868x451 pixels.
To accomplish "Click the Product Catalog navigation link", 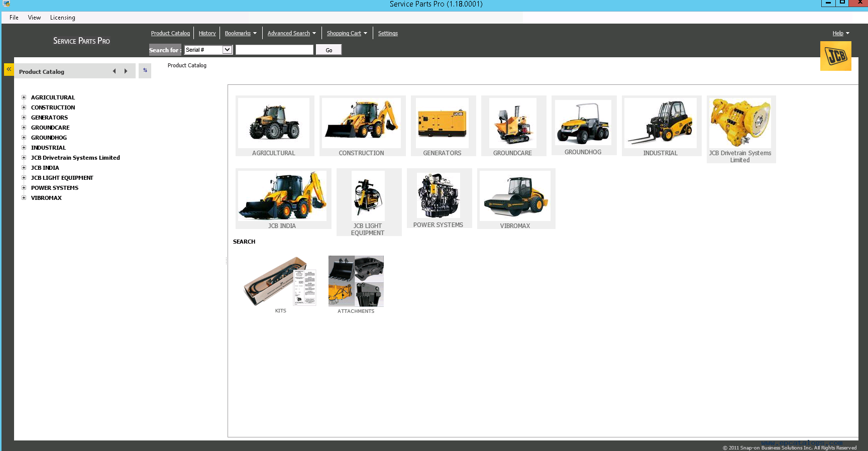I will [170, 33].
